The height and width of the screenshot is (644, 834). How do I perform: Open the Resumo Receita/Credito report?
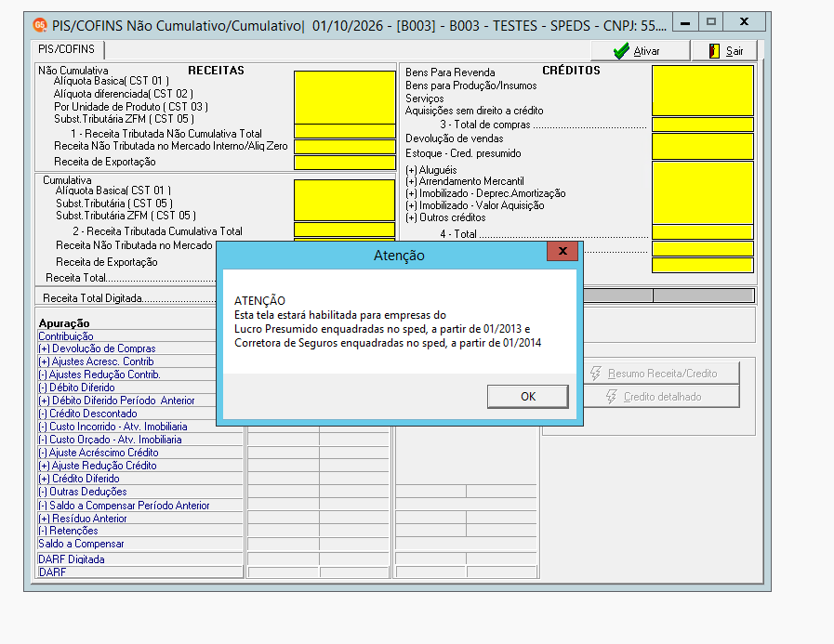tap(662, 374)
